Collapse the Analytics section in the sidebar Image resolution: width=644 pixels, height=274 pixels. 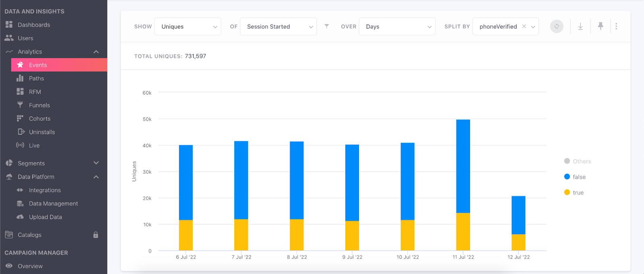pos(96,52)
